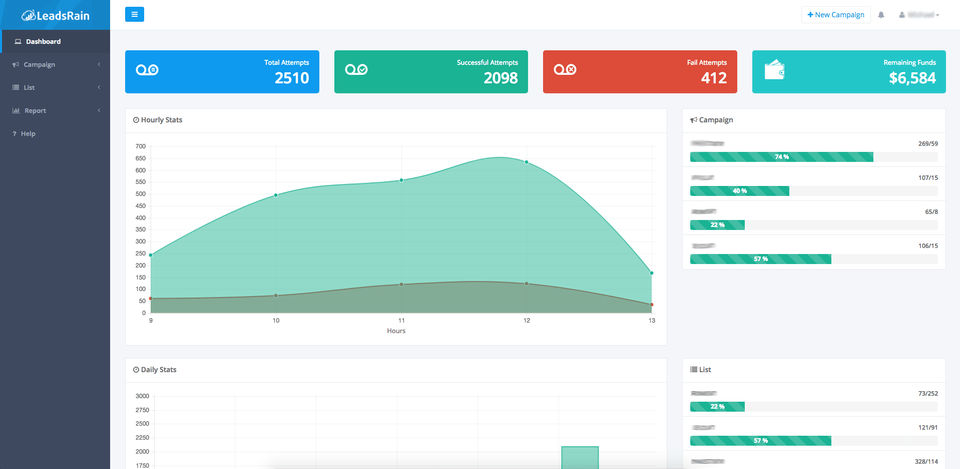Click the campaign count 106/15
The height and width of the screenshot is (469, 960).
pos(928,246)
